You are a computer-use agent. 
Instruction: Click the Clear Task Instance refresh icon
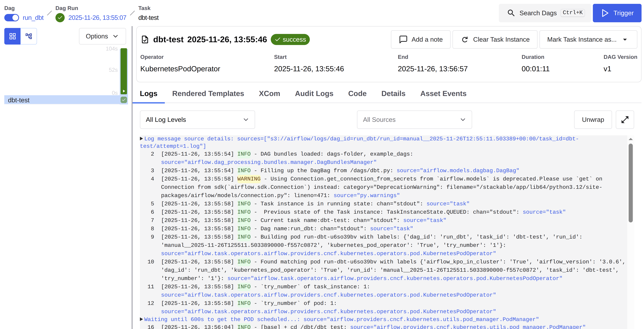point(465,39)
